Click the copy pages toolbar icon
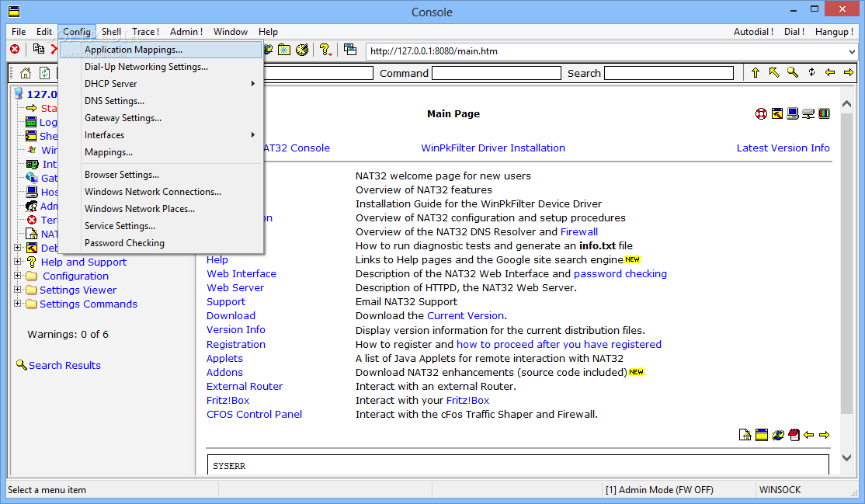This screenshot has height=504, width=865. [x=39, y=49]
